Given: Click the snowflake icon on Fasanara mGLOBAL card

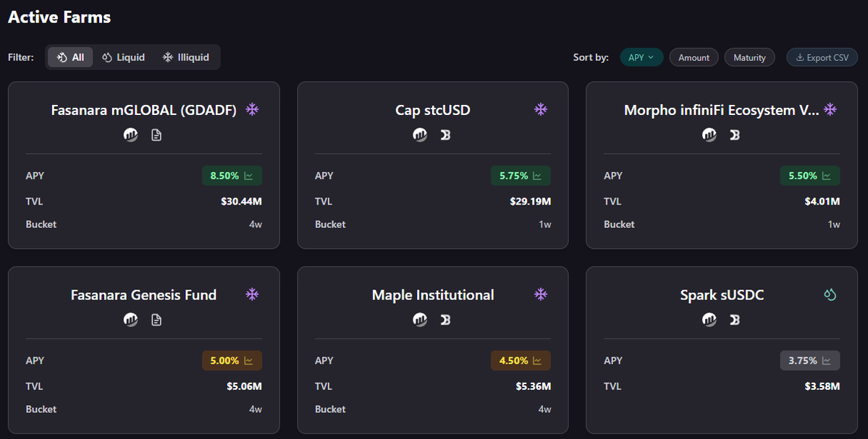Looking at the screenshot, I should [x=253, y=109].
